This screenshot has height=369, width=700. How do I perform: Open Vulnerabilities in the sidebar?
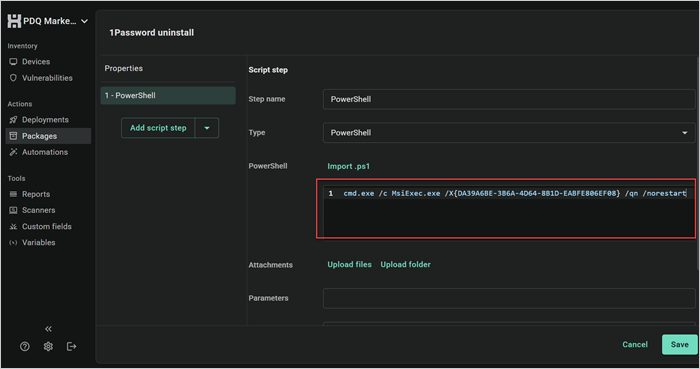(48, 78)
